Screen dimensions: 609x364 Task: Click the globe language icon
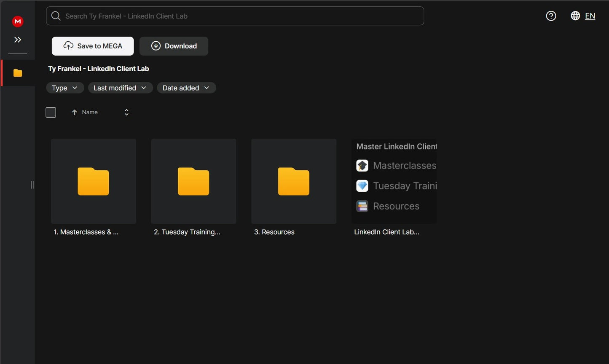click(575, 16)
